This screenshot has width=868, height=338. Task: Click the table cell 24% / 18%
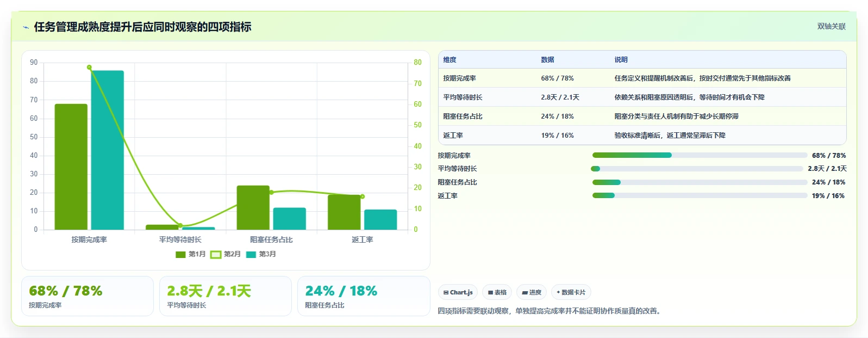557,116
